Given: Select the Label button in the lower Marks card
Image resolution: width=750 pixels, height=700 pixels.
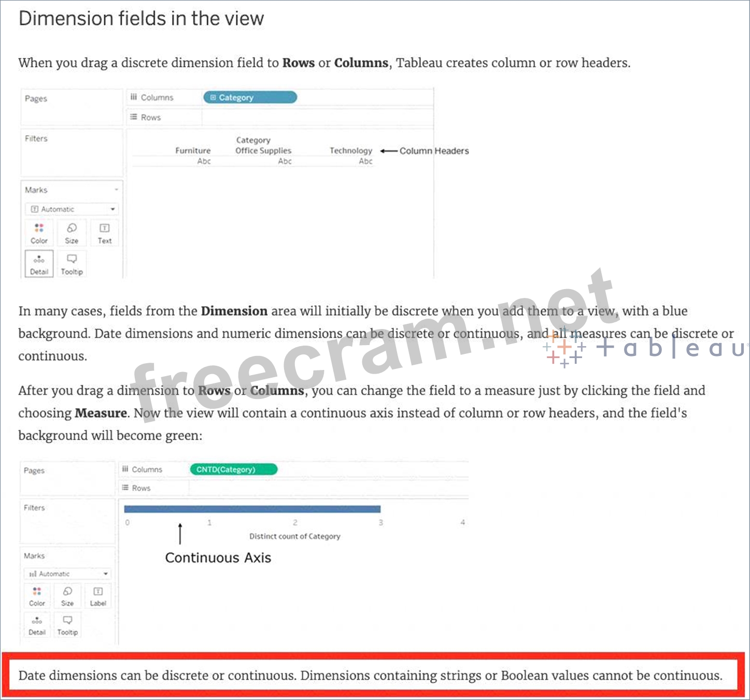Looking at the screenshot, I should [x=98, y=596].
